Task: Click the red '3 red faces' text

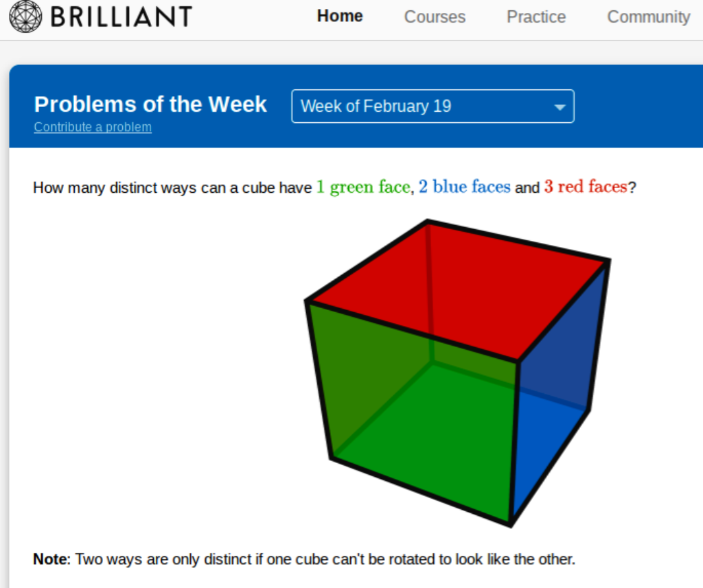Action: click(x=586, y=187)
